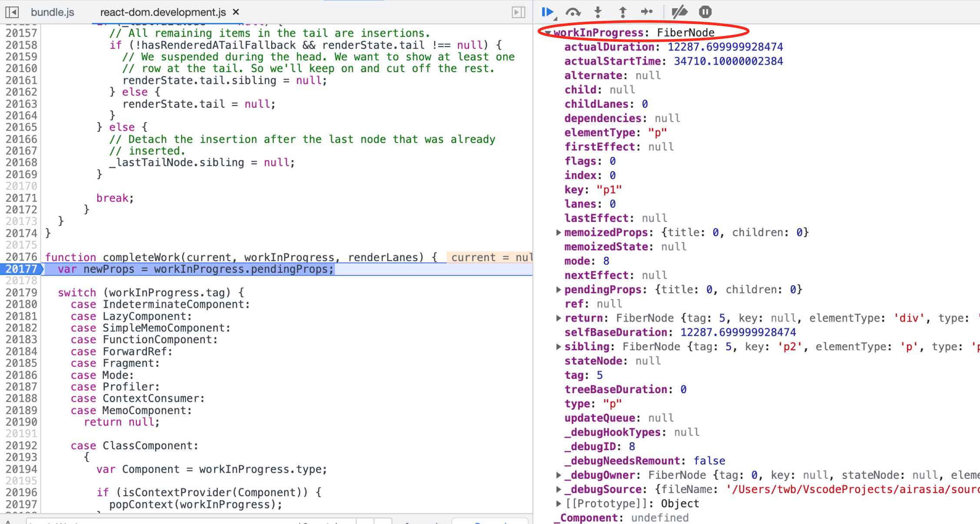Image resolution: width=980 pixels, height=524 pixels.
Task: Switch to bundle.js tab
Action: 53,12
